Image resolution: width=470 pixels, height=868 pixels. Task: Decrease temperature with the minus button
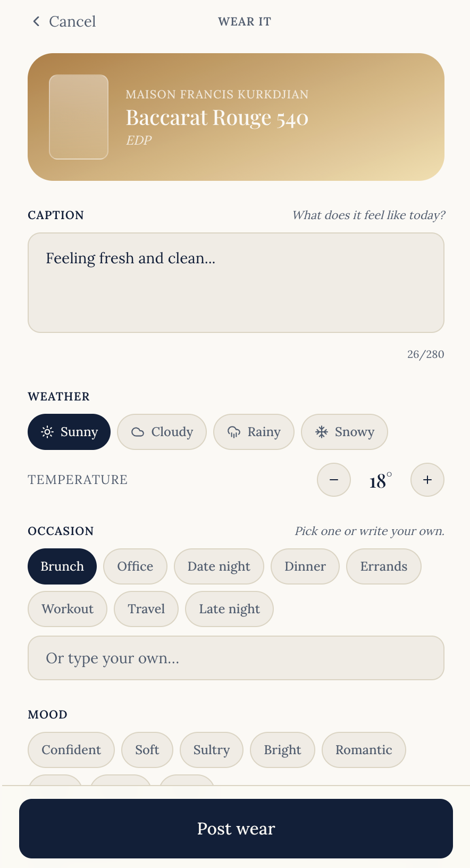coord(334,480)
